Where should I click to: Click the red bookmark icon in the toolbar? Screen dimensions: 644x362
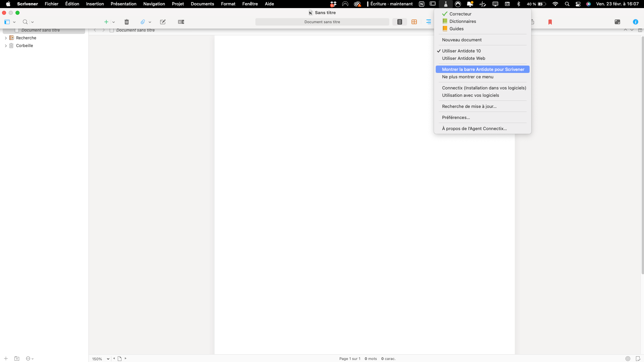[x=550, y=22]
